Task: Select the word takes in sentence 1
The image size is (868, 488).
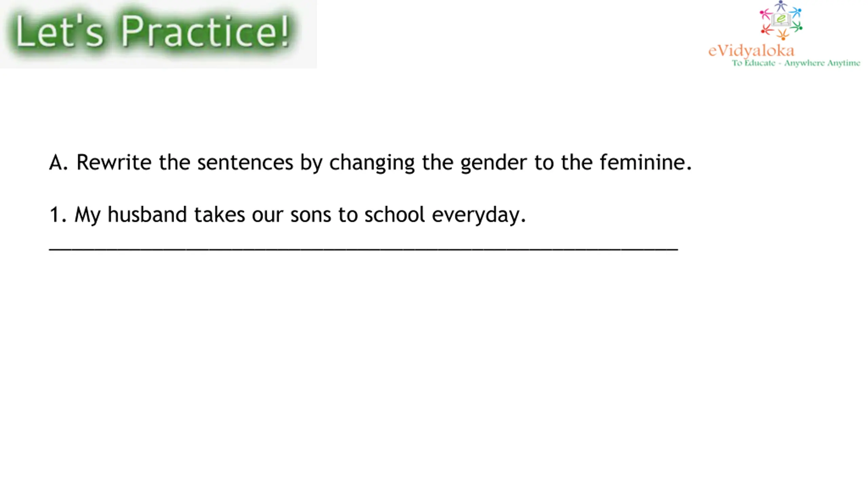Action: click(219, 215)
